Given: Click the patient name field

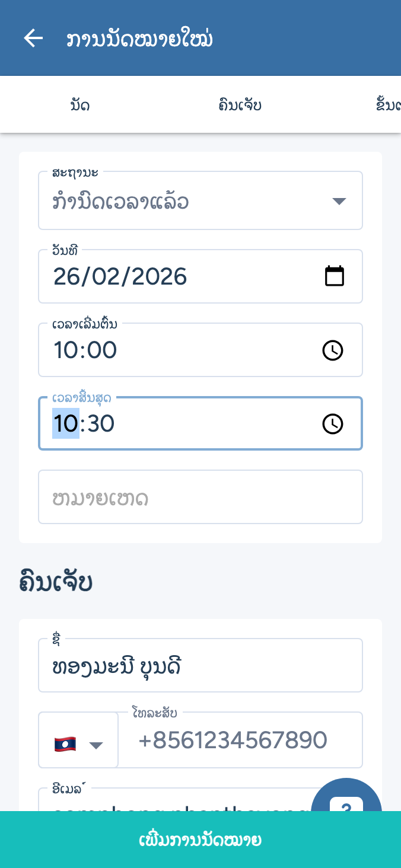Looking at the screenshot, I should pyautogui.click(x=200, y=668).
